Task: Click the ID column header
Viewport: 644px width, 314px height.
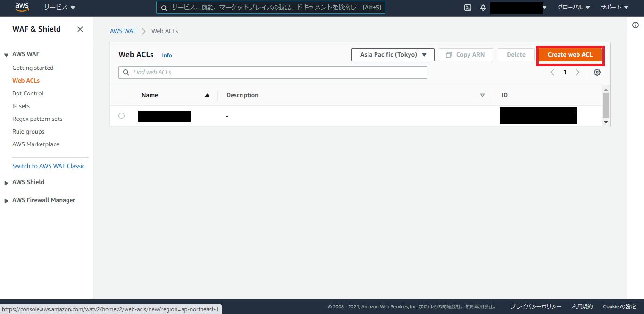Action: pyautogui.click(x=504, y=95)
